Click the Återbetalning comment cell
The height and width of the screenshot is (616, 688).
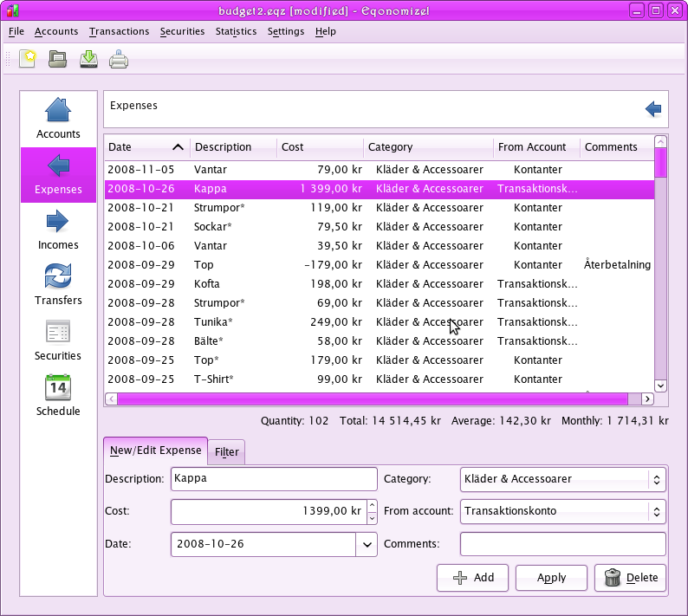[x=617, y=265]
